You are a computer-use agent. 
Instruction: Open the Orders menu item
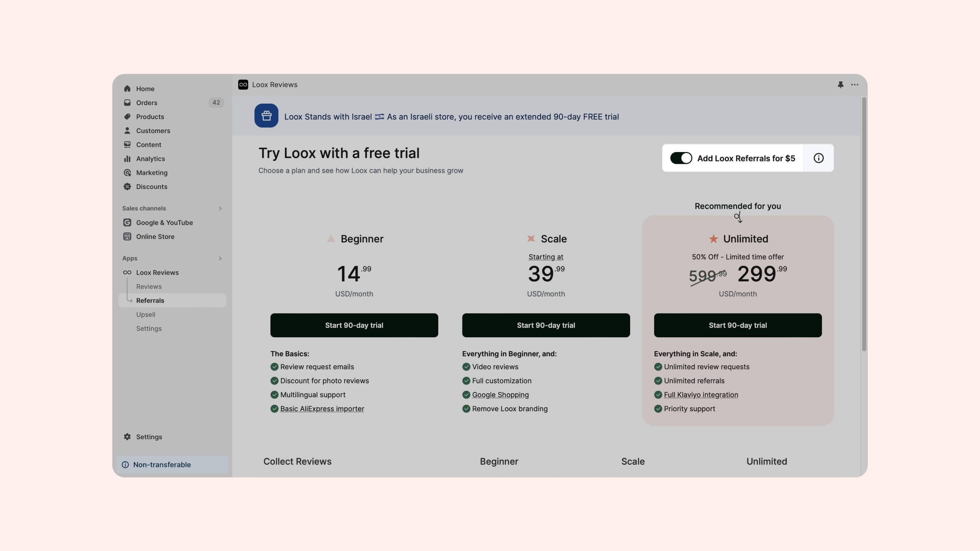(x=147, y=103)
